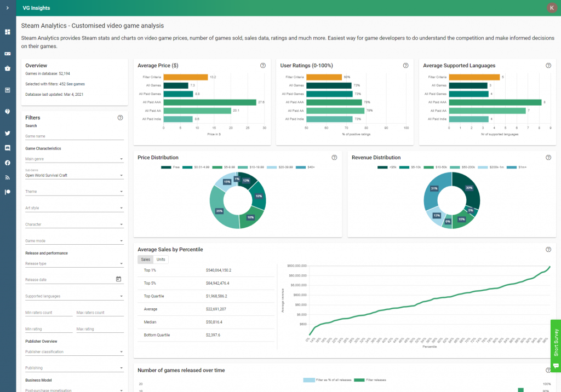Viewport: 561px width, 392px height.
Task: Toggle the $10-19.99 price legend item
Action: (251, 167)
